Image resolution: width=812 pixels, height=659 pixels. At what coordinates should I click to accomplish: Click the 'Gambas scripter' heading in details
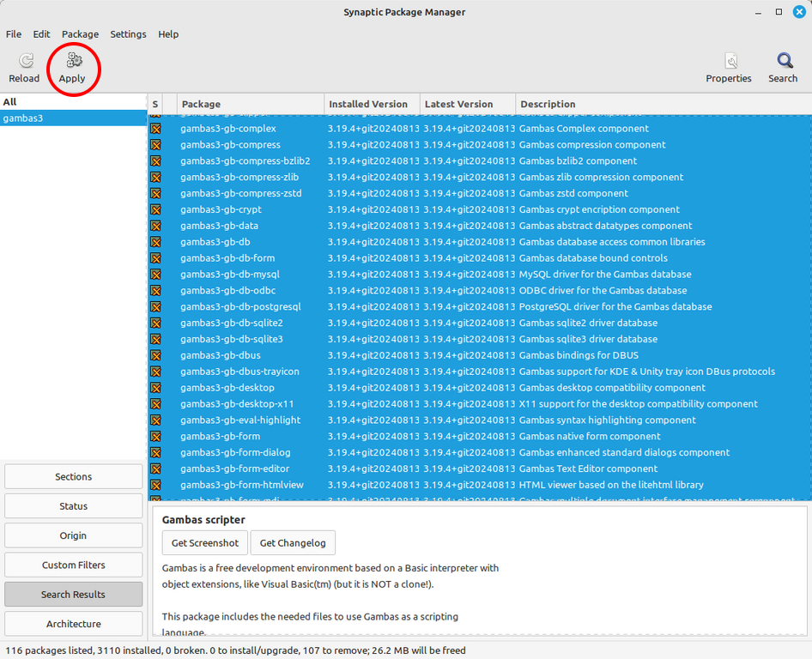(x=203, y=520)
